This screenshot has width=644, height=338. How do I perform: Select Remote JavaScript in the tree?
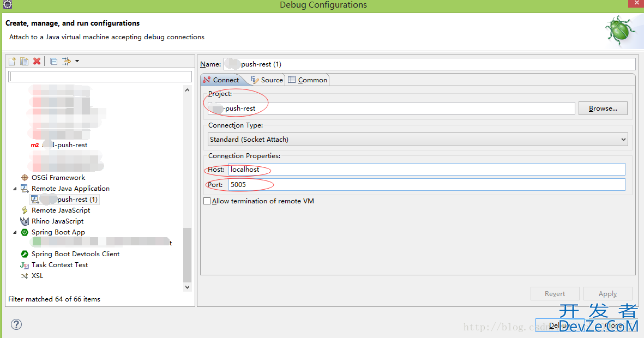point(61,210)
